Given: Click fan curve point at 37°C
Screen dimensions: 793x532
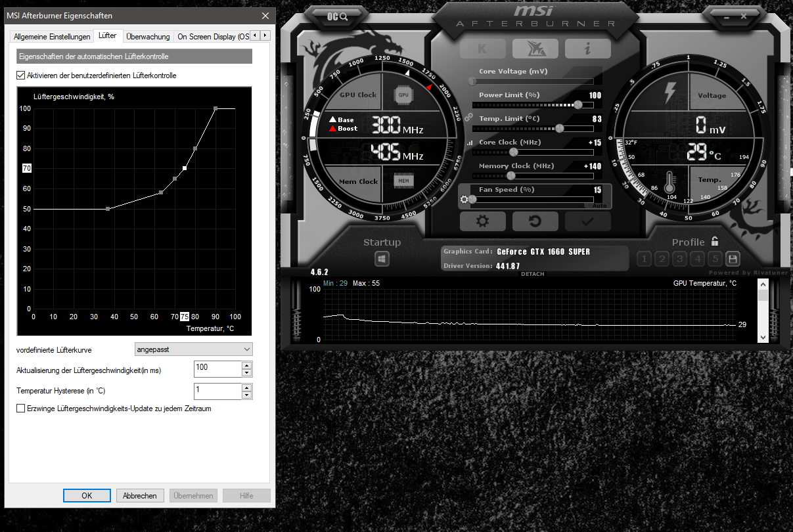Looking at the screenshot, I should pos(108,209).
